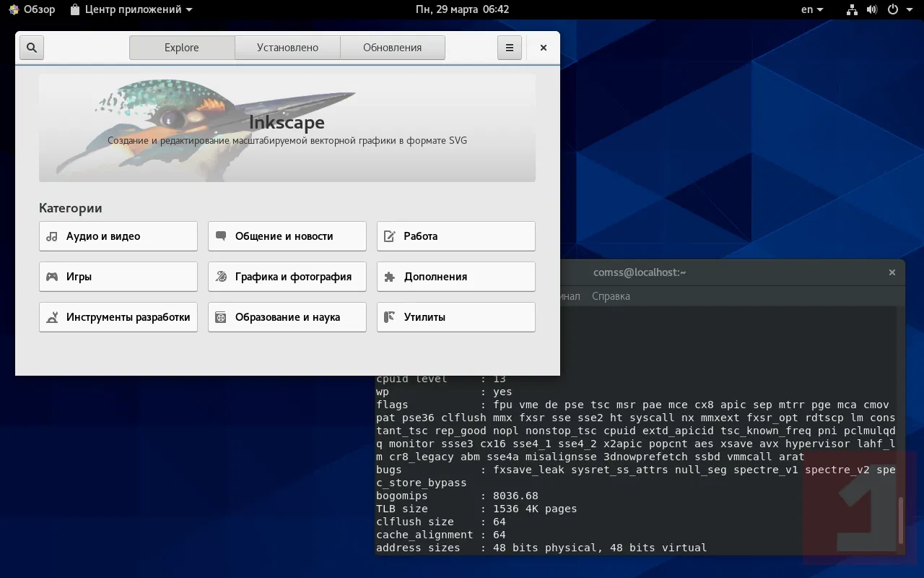Open the Инструменты разработки category

[118, 317]
